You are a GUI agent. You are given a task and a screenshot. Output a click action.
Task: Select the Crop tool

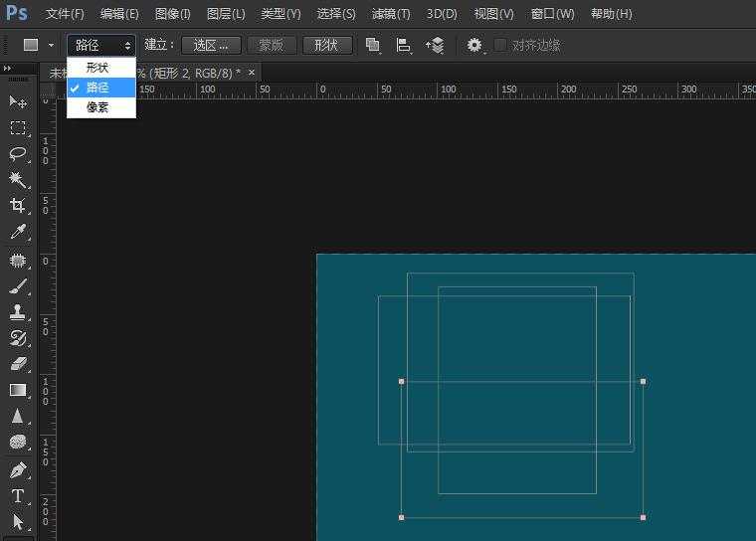pos(18,206)
